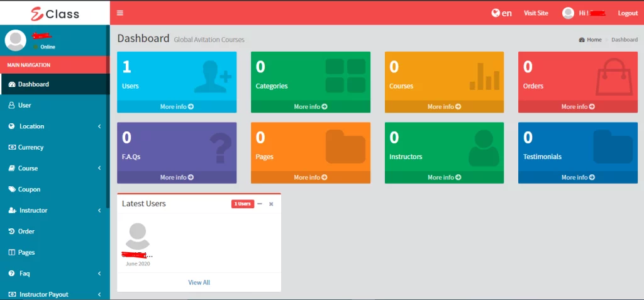
Task: Click the Courses card bar chart icon
Action: [485, 77]
